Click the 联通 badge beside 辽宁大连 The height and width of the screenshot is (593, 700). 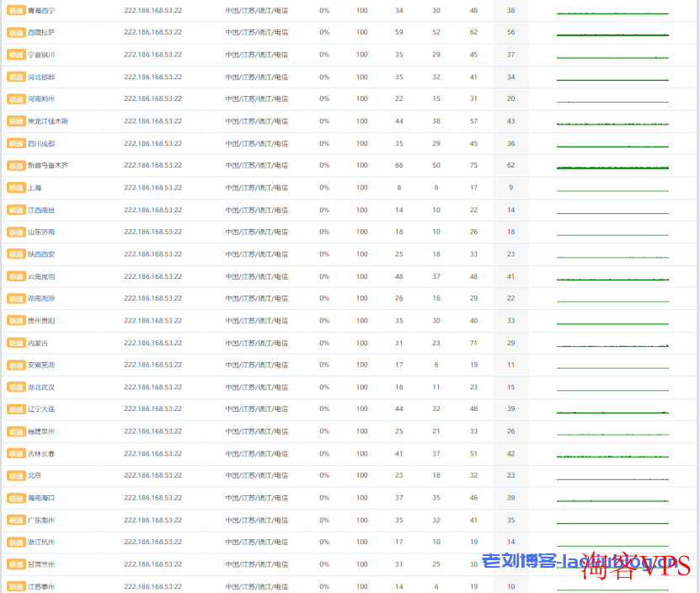(x=16, y=409)
